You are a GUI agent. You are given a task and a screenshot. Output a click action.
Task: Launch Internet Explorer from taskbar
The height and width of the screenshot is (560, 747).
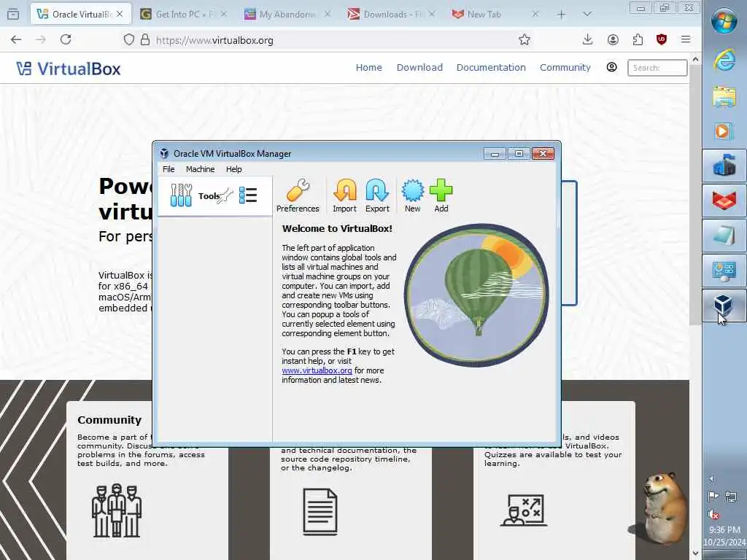(724, 61)
